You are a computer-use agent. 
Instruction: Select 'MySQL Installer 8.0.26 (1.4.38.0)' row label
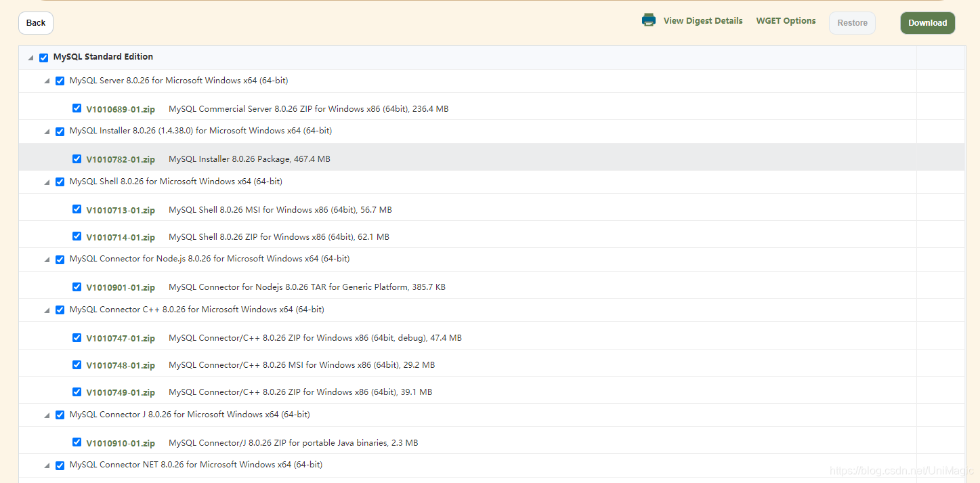(x=200, y=131)
